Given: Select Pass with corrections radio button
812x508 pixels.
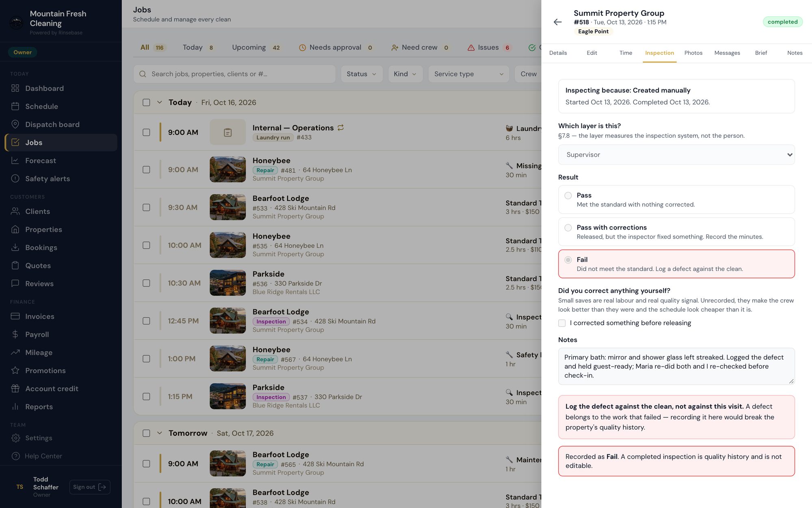Looking at the screenshot, I should tap(568, 228).
